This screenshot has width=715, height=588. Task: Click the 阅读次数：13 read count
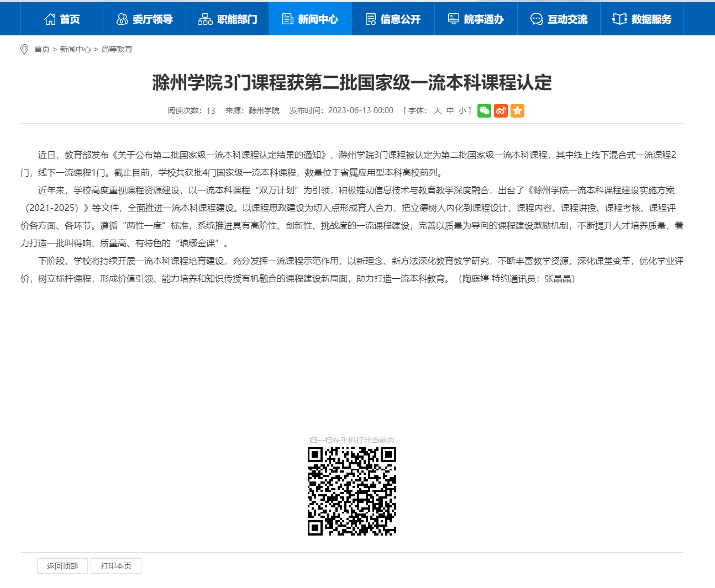(x=191, y=110)
